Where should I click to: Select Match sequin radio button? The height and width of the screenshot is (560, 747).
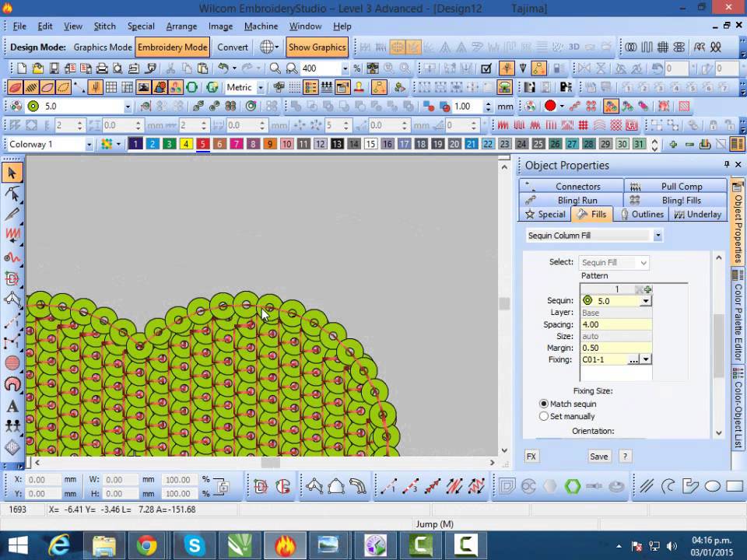pyautogui.click(x=544, y=404)
